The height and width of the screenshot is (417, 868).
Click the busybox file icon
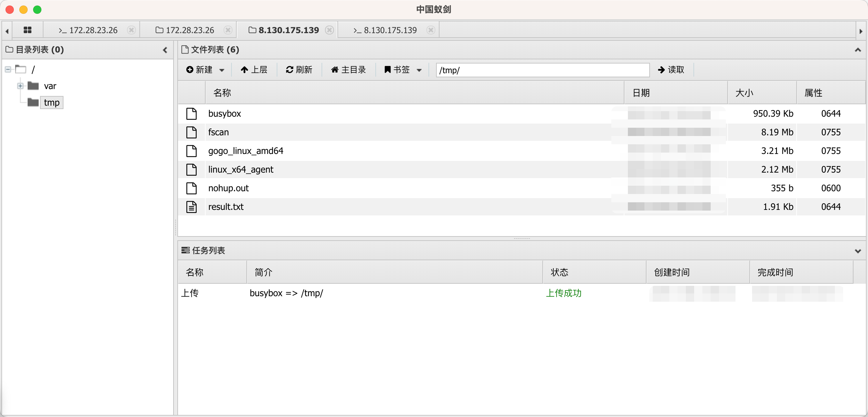191,114
